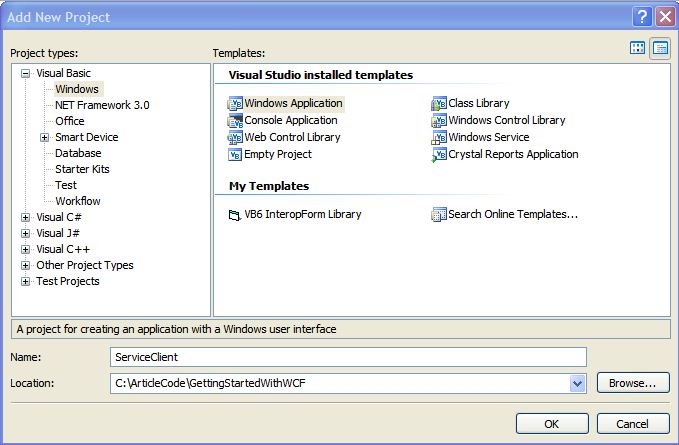Viewport: 679px width, 445px height.
Task: Select the Visual J# tree label
Action: tap(58, 233)
